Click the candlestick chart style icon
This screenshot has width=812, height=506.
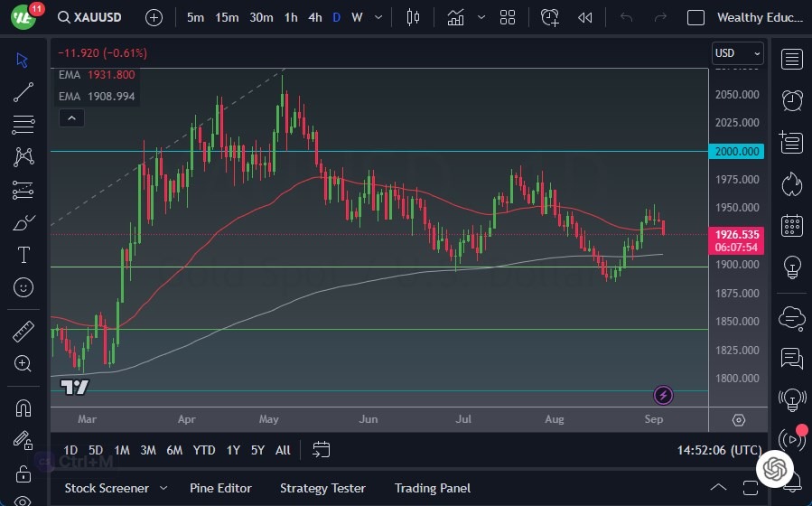(414, 17)
